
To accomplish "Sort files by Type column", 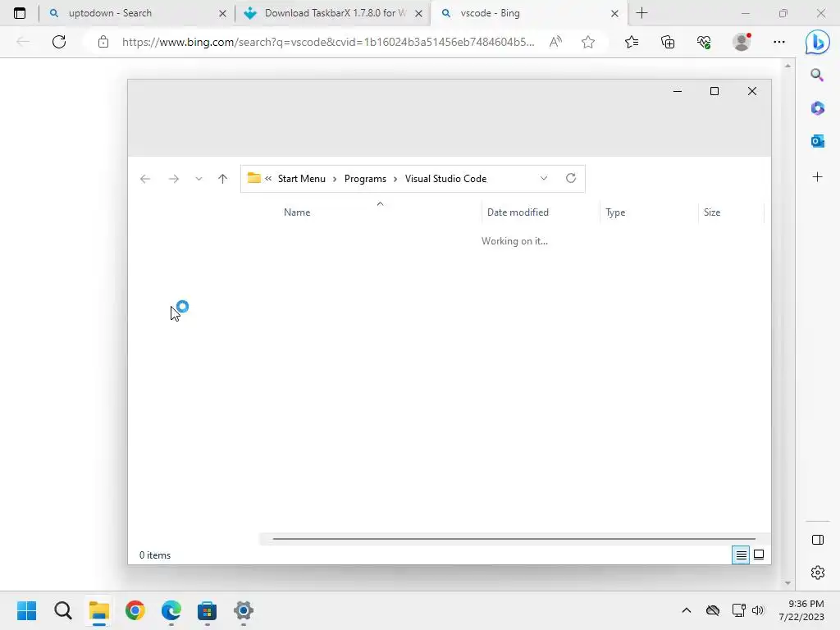I will 615,212.
